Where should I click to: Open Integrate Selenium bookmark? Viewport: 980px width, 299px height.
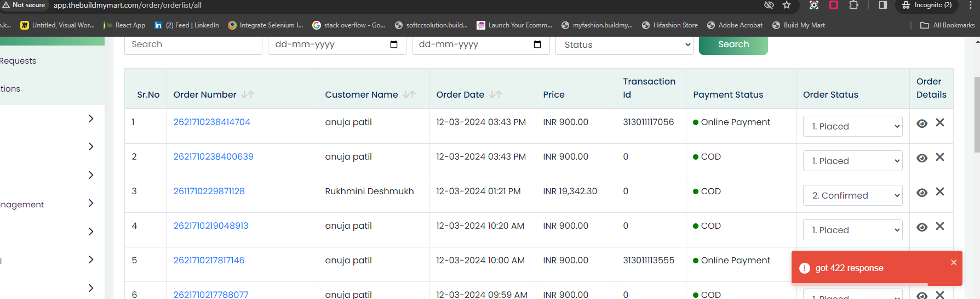[x=266, y=25]
